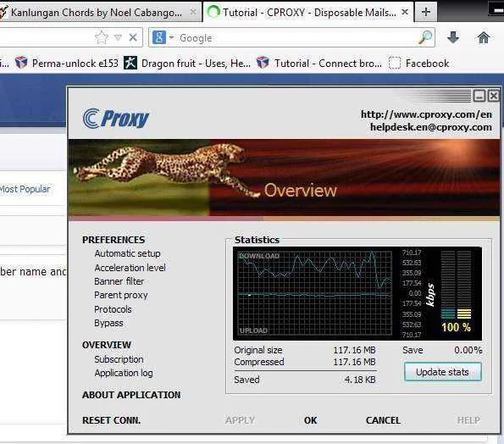
Task: Click the Compressed 117.16 MB value
Action: [354, 362]
